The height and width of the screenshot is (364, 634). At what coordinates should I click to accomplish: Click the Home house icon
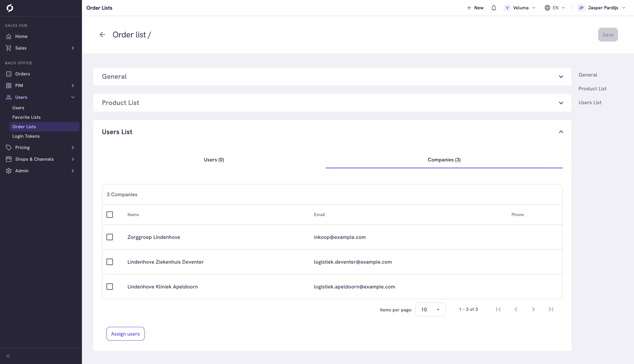pos(9,36)
